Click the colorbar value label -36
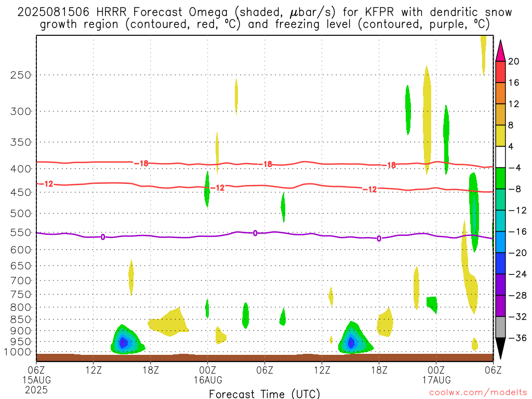The width and height of the screenshot is (532, 399). pos(517,338)
